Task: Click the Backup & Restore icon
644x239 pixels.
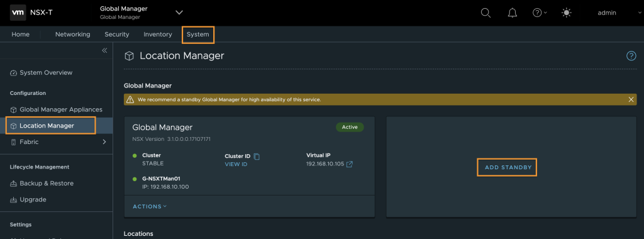Action: click(13, 184)
